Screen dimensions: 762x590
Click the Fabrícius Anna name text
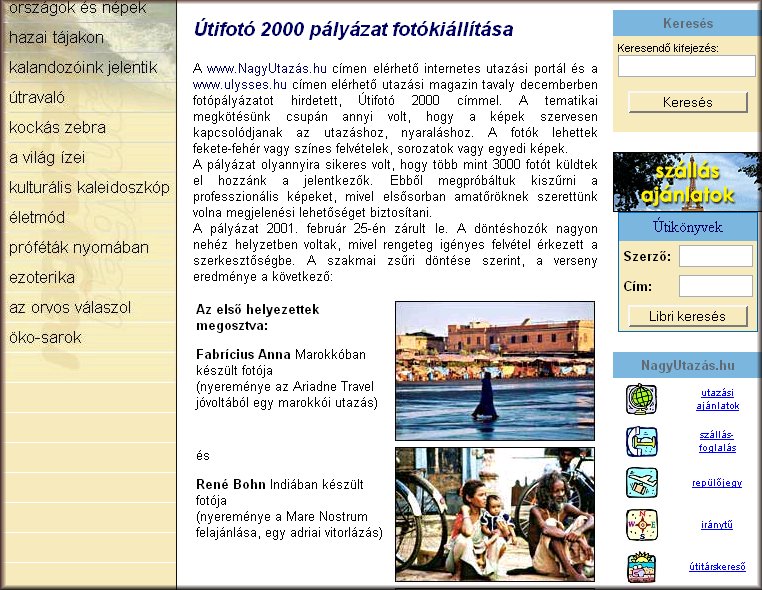click(243, 354)
